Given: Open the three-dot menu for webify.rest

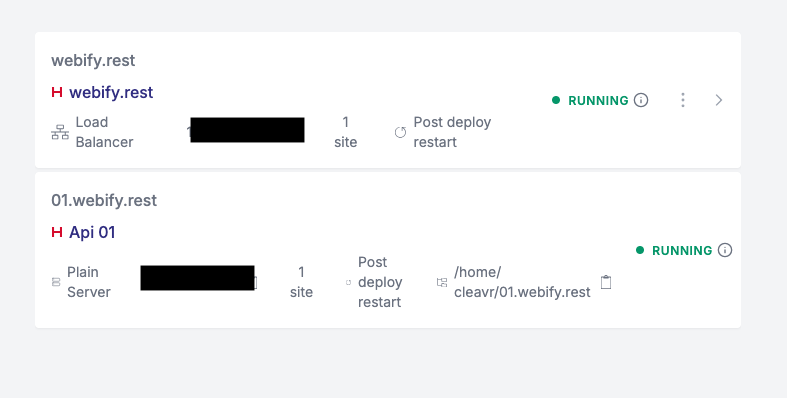Looking at the screenshot, I should pyautogui.click(x=683, y=100).
